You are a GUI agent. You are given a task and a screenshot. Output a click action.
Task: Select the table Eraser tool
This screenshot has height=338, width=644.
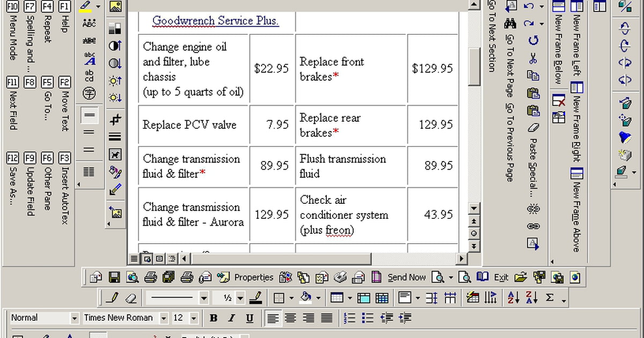(130, 298)
